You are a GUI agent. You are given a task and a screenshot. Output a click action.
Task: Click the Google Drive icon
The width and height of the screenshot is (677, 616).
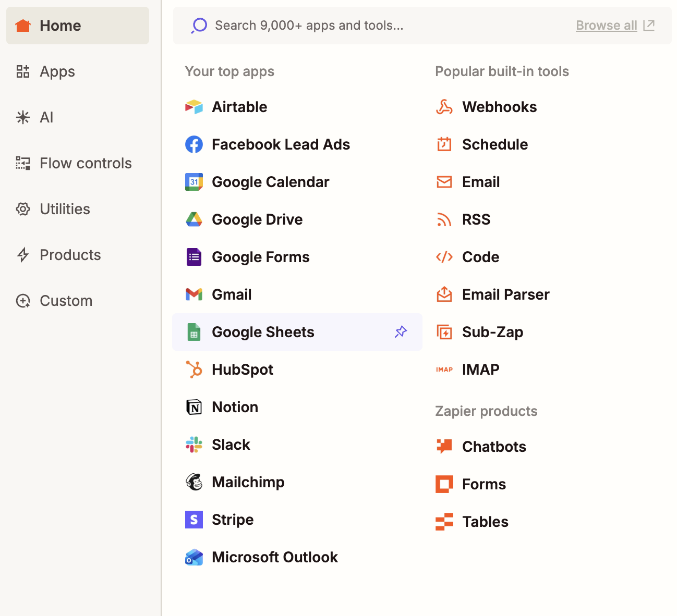coord(194,219)
